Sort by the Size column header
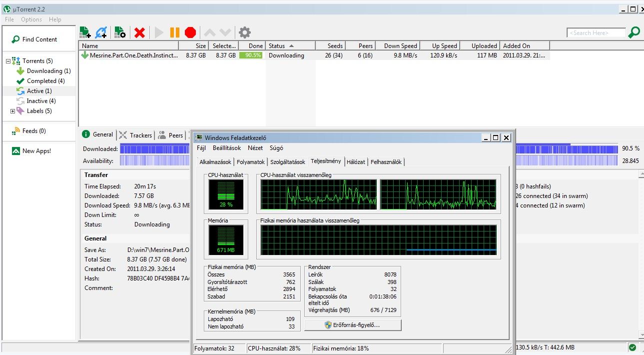 point(193,45)
